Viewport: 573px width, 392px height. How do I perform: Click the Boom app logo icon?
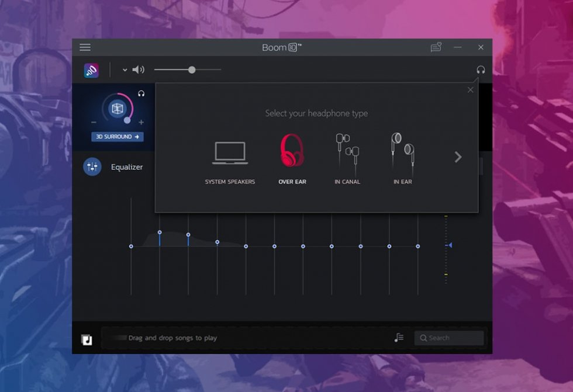91,70
